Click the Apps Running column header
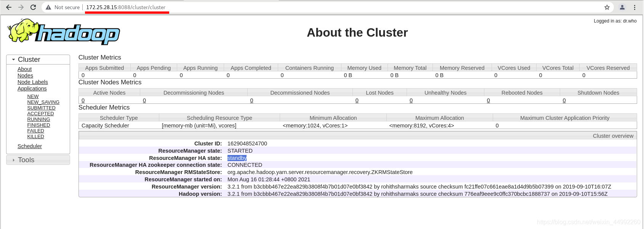This screenshot has width=644, height=229. tap(200, 68)
